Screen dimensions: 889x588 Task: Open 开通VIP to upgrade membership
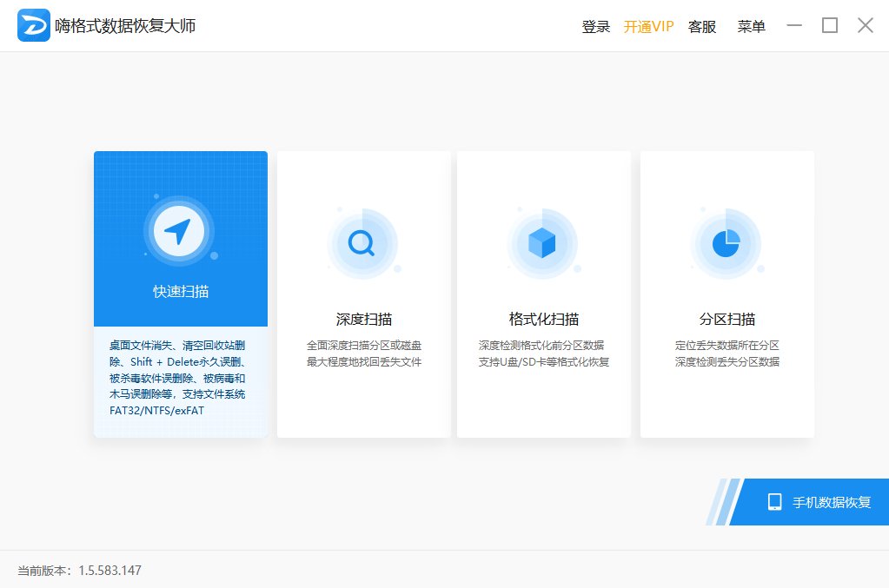click(x=648, y=26)
